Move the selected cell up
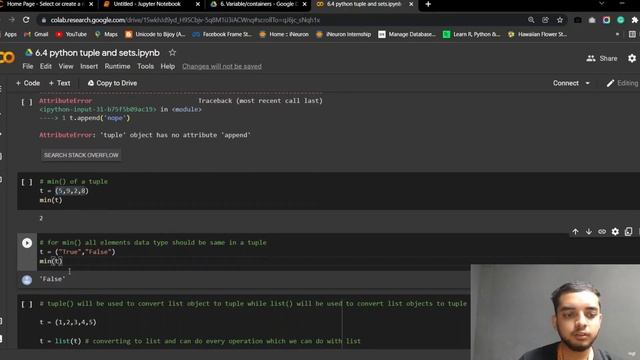This screenshot has height=360, width=640. click(x=575, y=231)
